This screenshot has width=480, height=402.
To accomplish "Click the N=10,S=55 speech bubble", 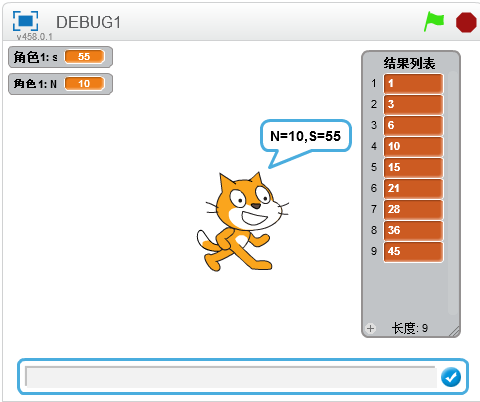I will coord(306,136).
